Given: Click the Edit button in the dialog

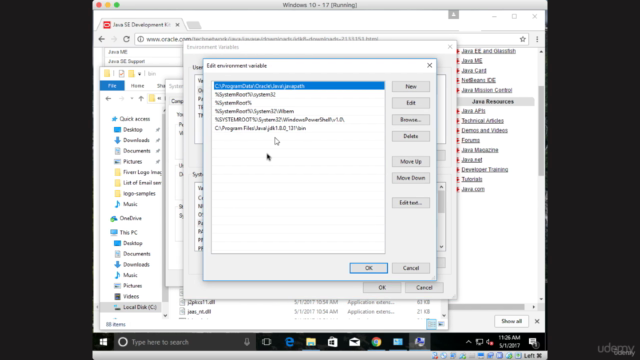Looking at the screenshot, I should coord(411,103).
